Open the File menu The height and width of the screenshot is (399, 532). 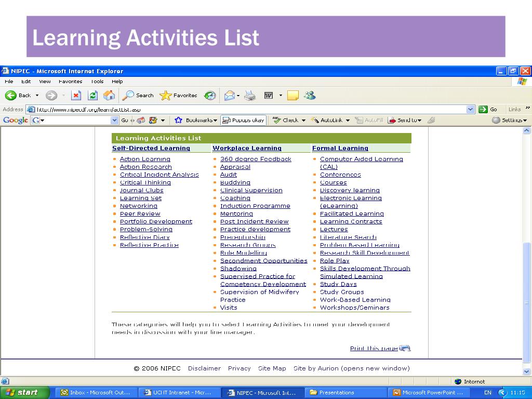(9, 82)
